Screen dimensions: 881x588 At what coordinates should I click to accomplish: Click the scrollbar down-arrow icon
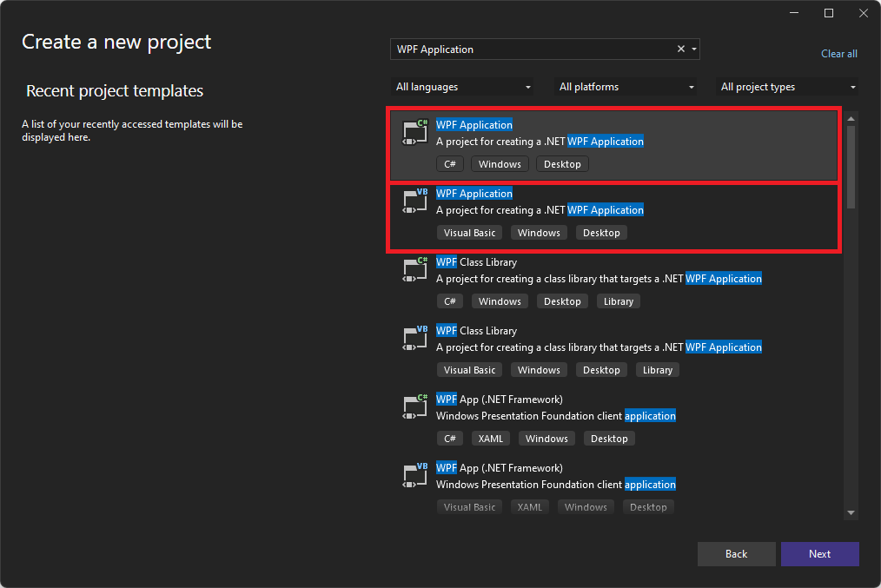coord(851,512)
